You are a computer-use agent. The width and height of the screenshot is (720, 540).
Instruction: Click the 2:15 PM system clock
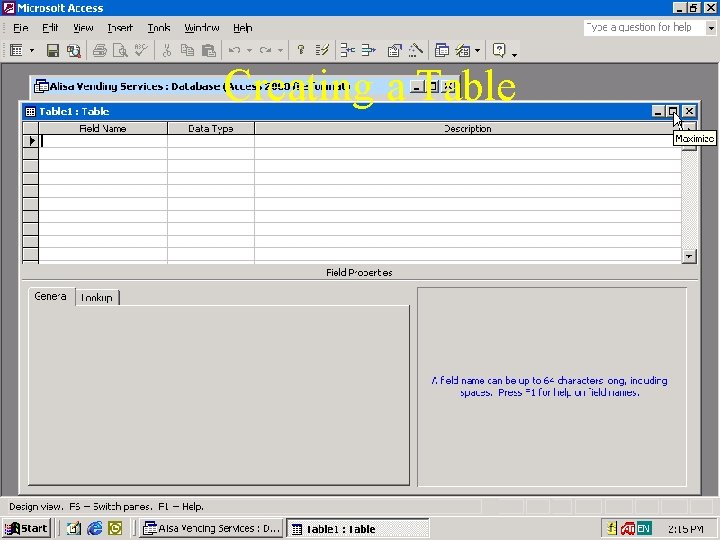(686, 529)
